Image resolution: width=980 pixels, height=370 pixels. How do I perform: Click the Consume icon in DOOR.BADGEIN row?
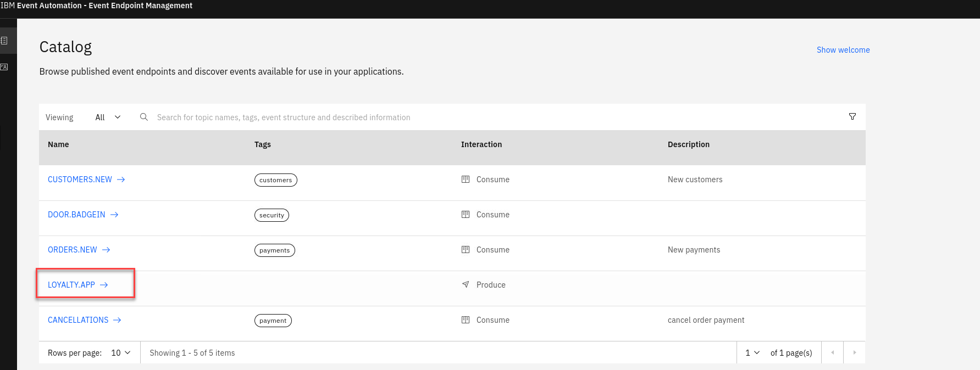[x=466, y=215]
